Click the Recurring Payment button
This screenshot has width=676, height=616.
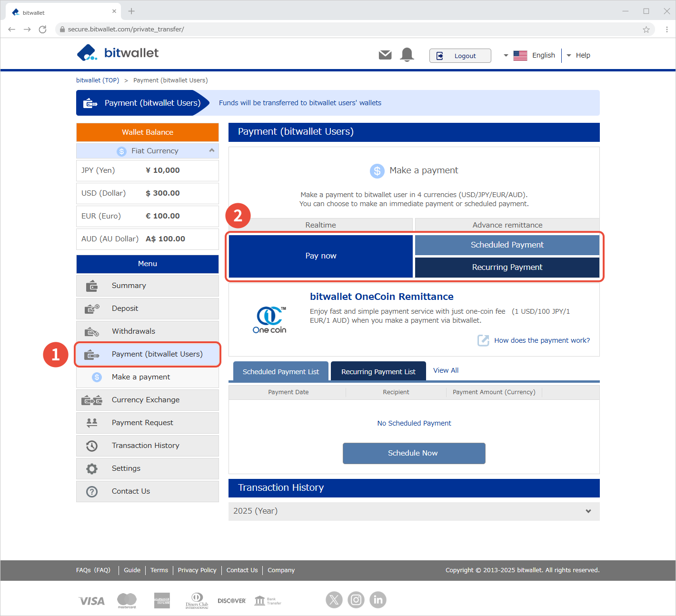coord(507,267)
